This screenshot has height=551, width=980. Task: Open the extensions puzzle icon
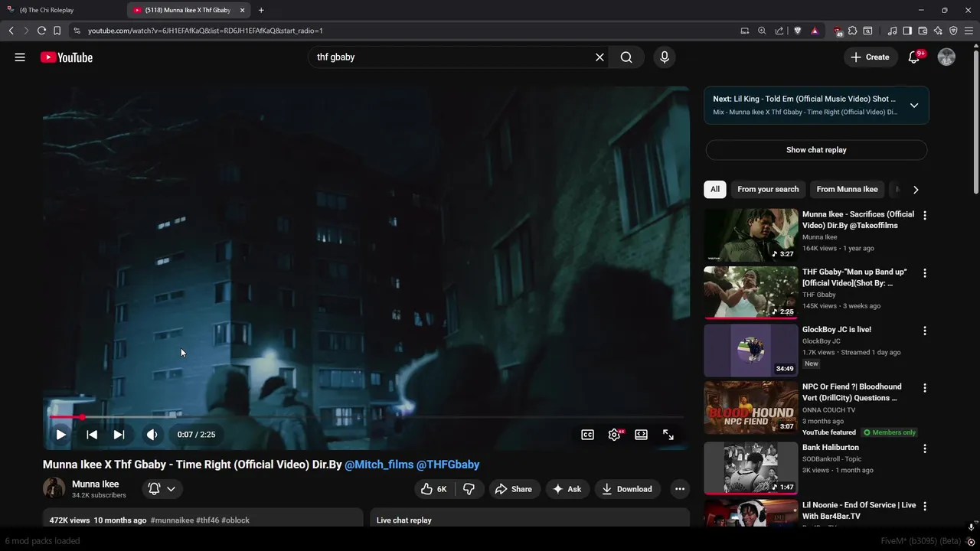(852, 31)
